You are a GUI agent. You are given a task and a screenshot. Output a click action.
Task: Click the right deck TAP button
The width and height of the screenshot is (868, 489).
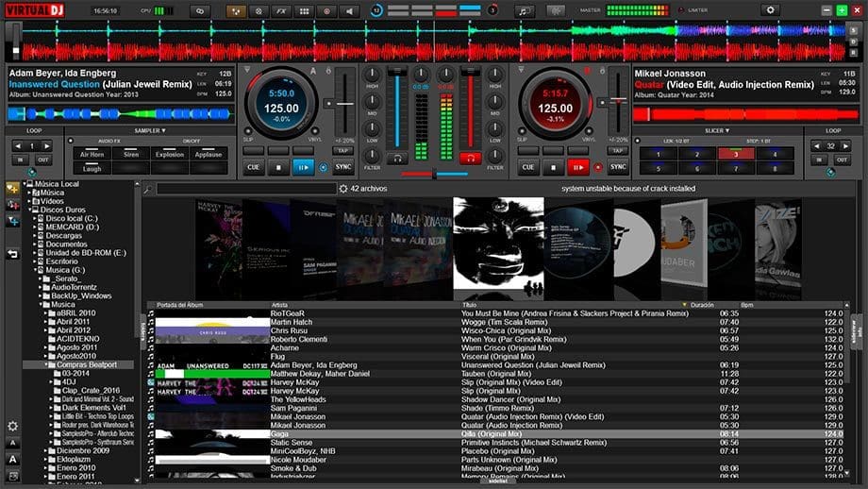[618, 151]
